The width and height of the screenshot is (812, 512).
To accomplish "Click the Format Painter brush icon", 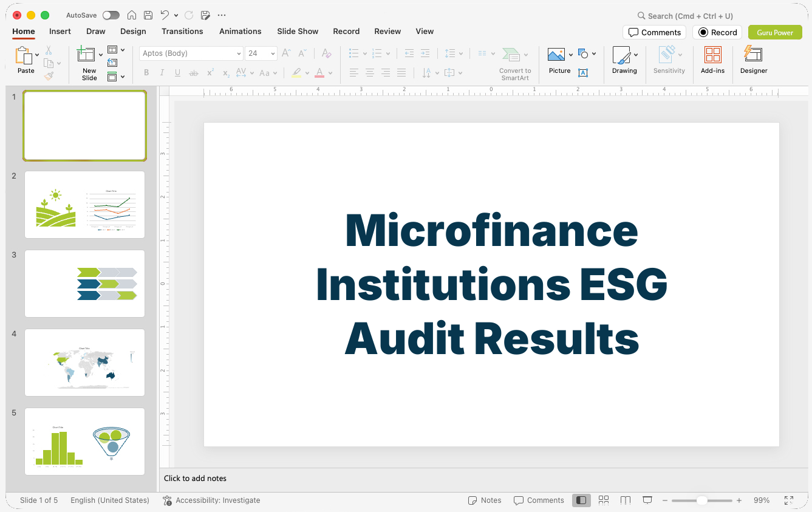I will 49,76.
